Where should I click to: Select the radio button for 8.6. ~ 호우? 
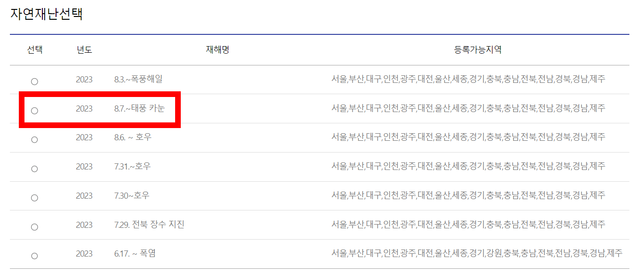tap(34, 139)
